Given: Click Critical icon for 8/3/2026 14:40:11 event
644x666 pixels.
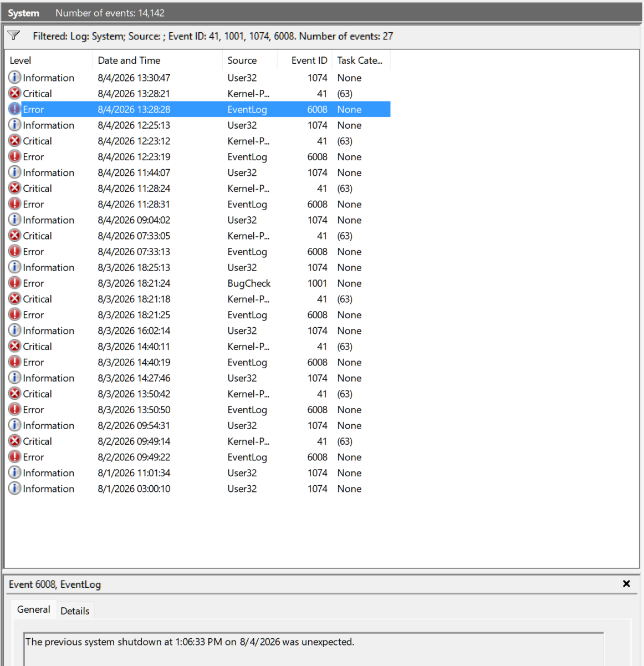Looking at the screenshot, I should [15, 346].
